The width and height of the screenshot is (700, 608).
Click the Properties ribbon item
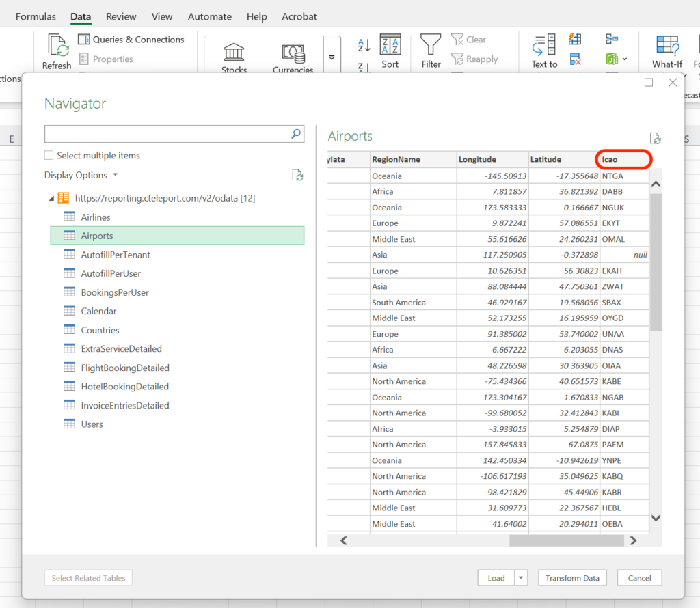[x=106, y=59]
